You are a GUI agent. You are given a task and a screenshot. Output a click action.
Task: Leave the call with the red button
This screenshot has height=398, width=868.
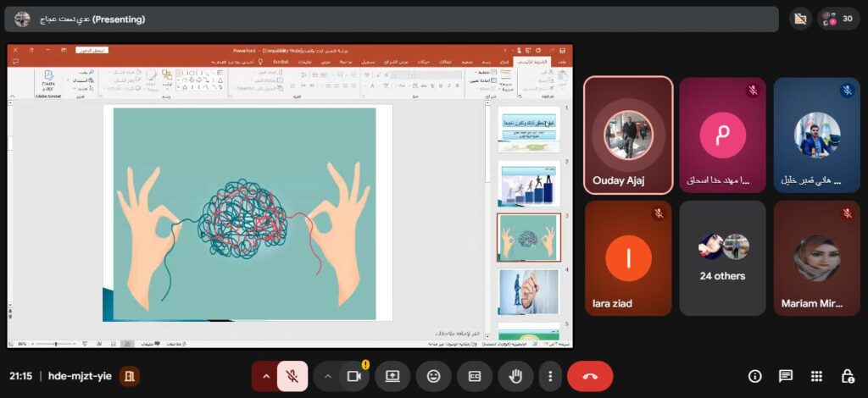point(590,376)
